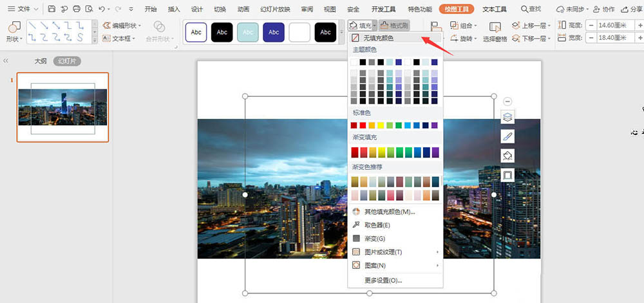Click the brush style floating icon
The height and width of the screenshot is (303, 644).
(x=507, y=136)
